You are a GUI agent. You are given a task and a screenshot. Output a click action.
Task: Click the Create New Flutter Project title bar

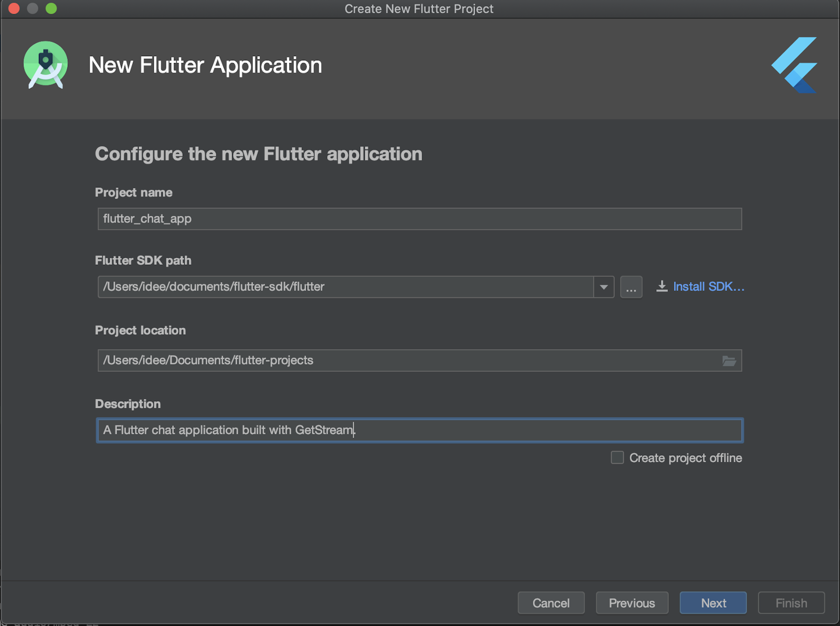[419, 8]
